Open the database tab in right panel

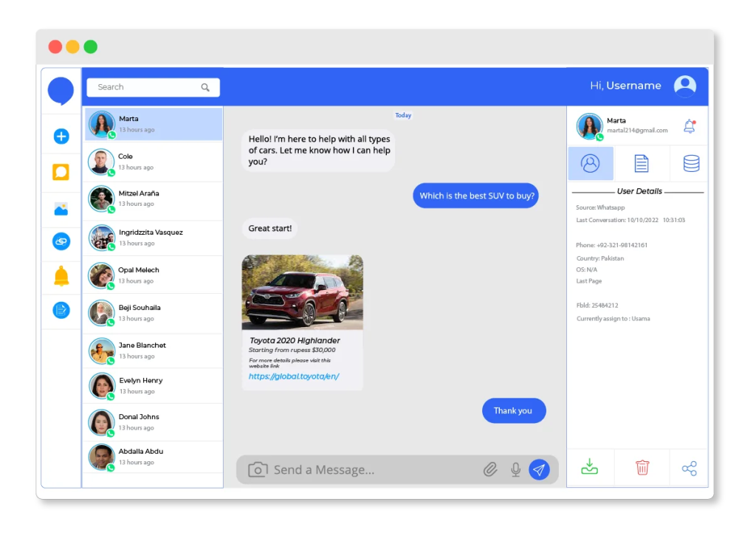[x=690, y=163]
